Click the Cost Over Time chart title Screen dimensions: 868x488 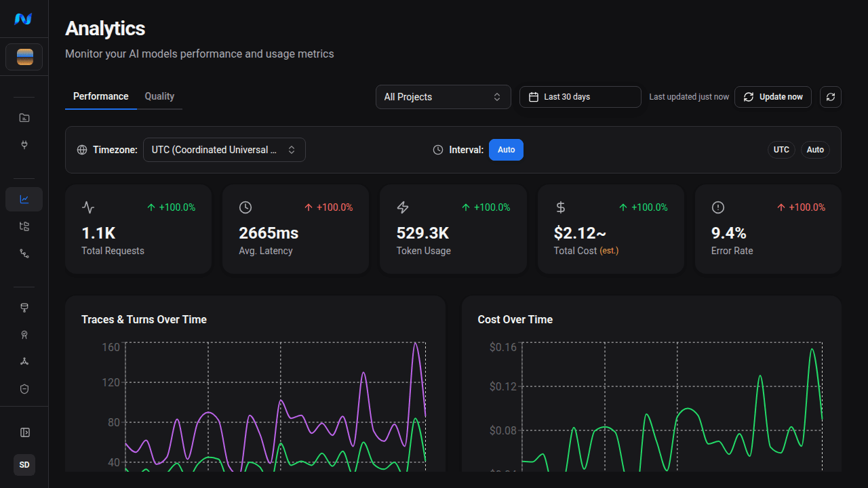[x=515, y=319]
